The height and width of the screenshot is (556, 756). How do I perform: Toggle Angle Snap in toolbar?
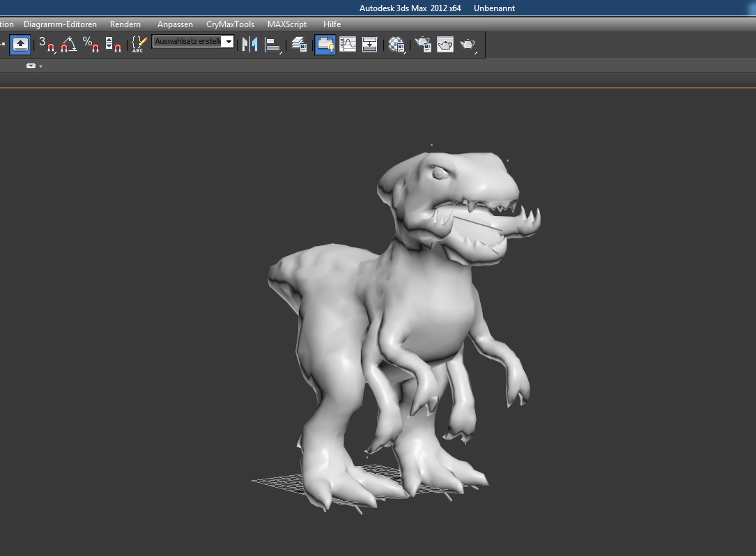click(x=68, y=45)
